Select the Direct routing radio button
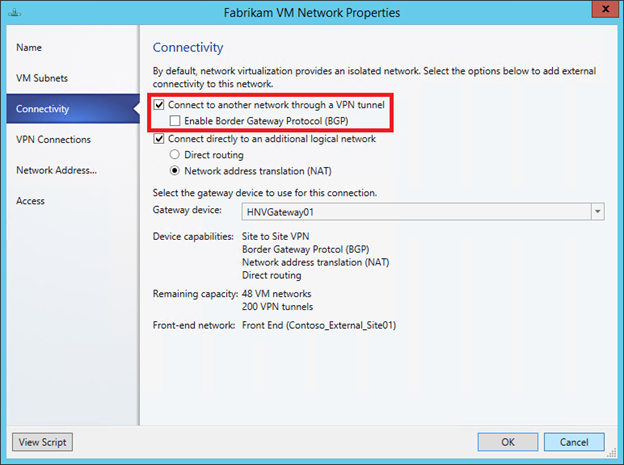 pos(175,155)
